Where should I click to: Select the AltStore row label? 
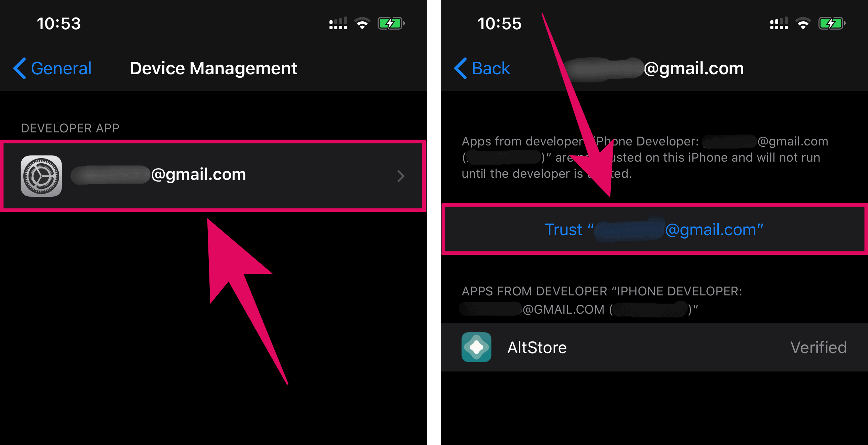click(537, 347)
